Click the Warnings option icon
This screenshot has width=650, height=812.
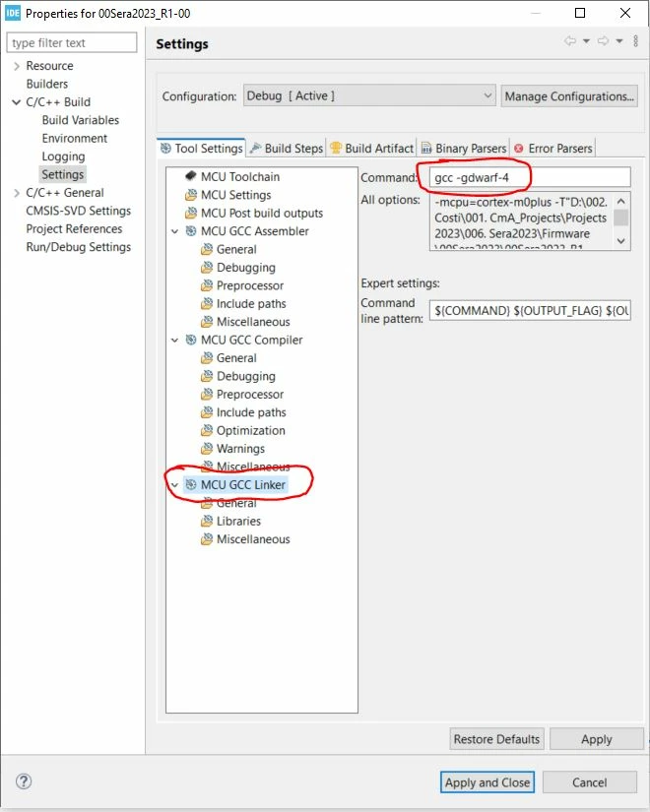pos(206,449)
